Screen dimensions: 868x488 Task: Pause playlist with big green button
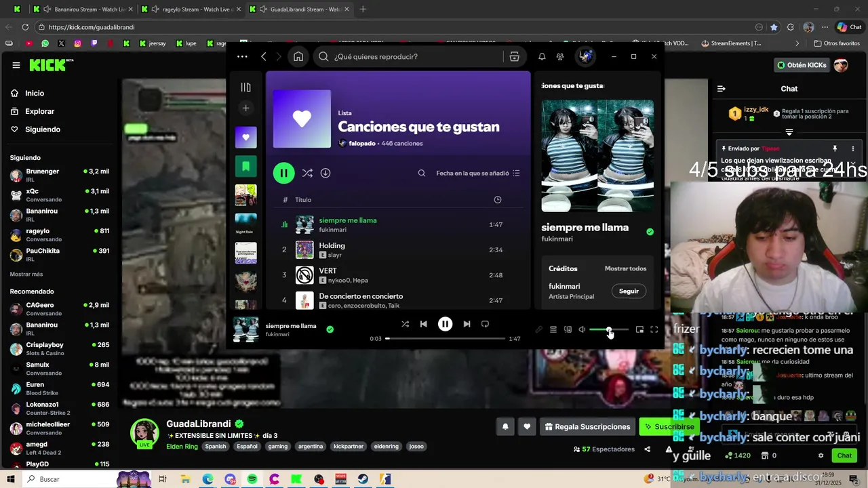pos(284,173)
